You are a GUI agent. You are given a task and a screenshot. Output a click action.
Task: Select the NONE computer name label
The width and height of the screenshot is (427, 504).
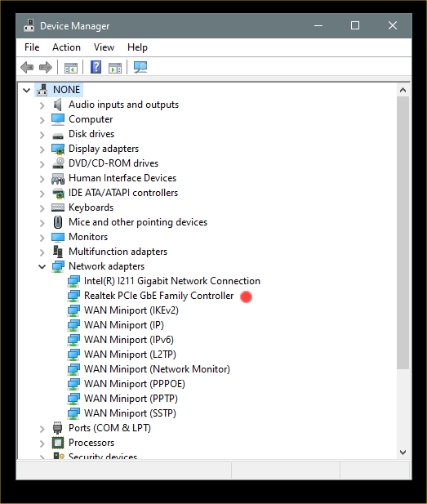(x=66, y=90)
